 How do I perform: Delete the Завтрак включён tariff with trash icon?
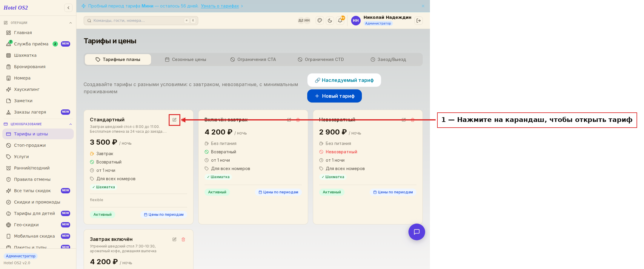click(183, 239)
